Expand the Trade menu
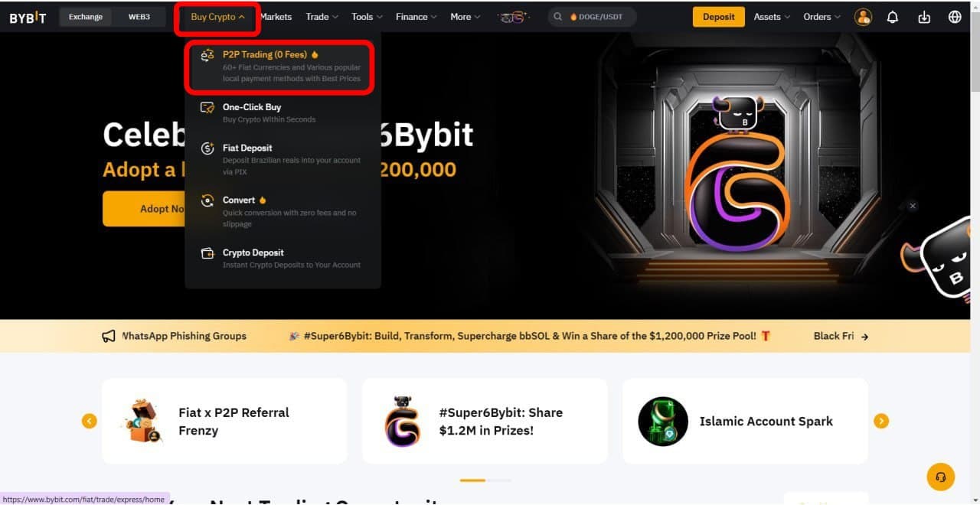980x505 pixels. click(x=317, y=16)
